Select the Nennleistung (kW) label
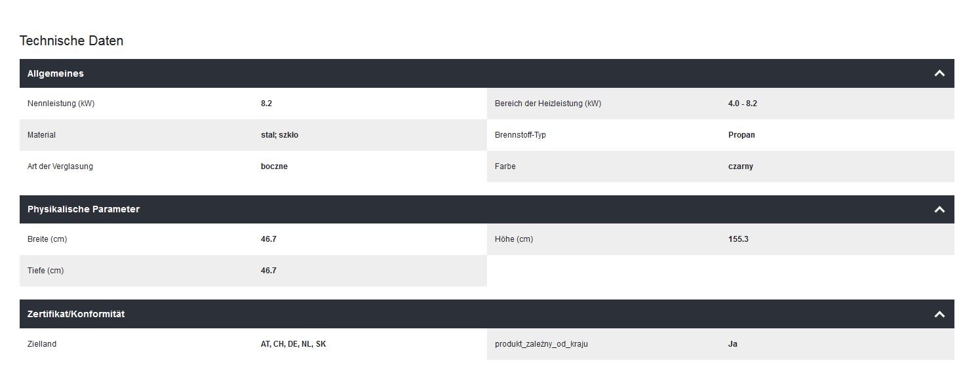Screen dimensions: 980x367 point(61,104)
